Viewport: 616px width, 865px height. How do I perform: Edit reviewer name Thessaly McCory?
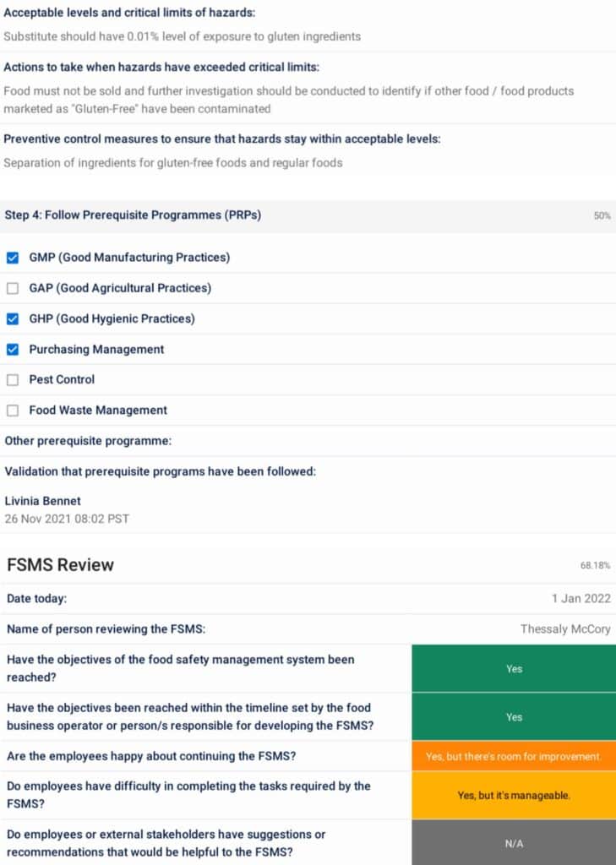[564, 629]
